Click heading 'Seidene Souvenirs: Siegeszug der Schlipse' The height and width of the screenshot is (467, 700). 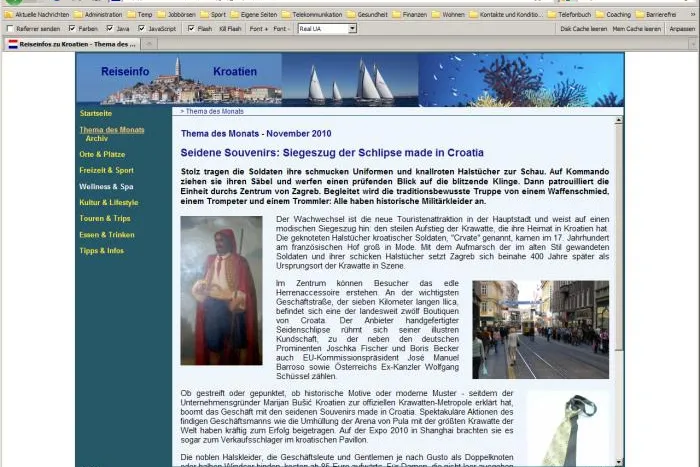click(332, 153)
